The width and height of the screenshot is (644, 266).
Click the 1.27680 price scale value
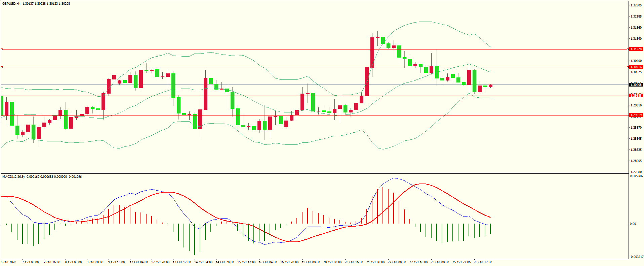(x=637, y=172)
